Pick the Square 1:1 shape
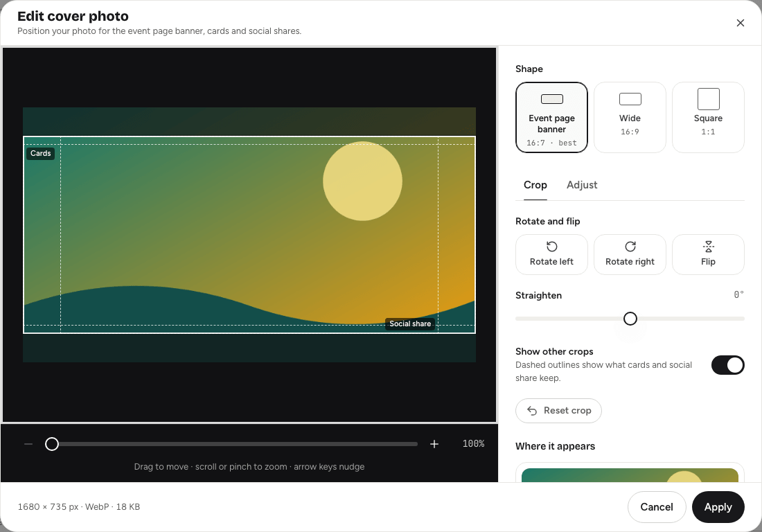The image size is (762, 532). [x=708, y=118]
